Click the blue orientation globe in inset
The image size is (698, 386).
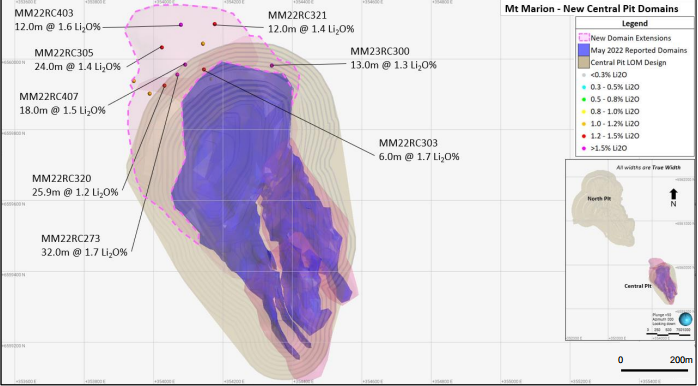click(x=686, y=319)
